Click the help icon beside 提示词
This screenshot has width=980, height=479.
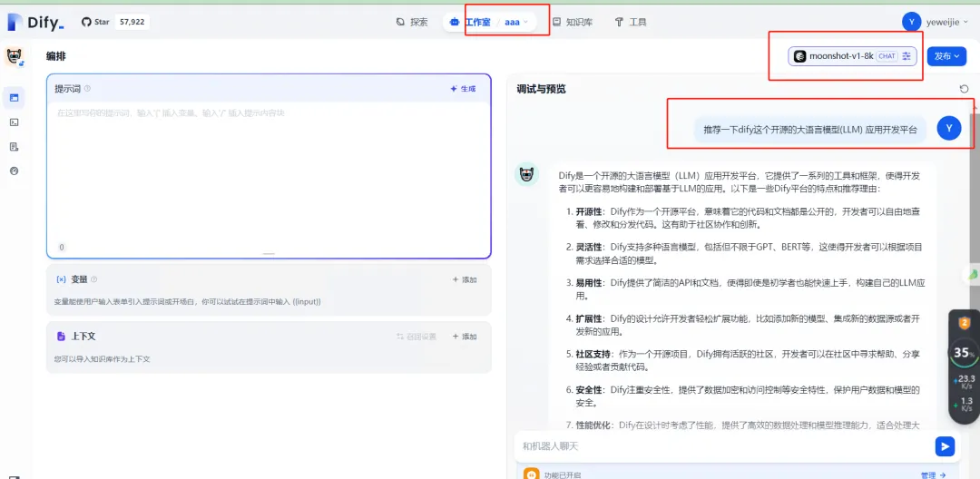88,89
